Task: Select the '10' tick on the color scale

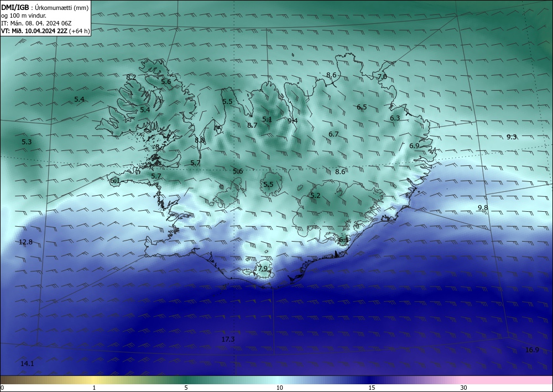Action: click(x=280, y=388)
